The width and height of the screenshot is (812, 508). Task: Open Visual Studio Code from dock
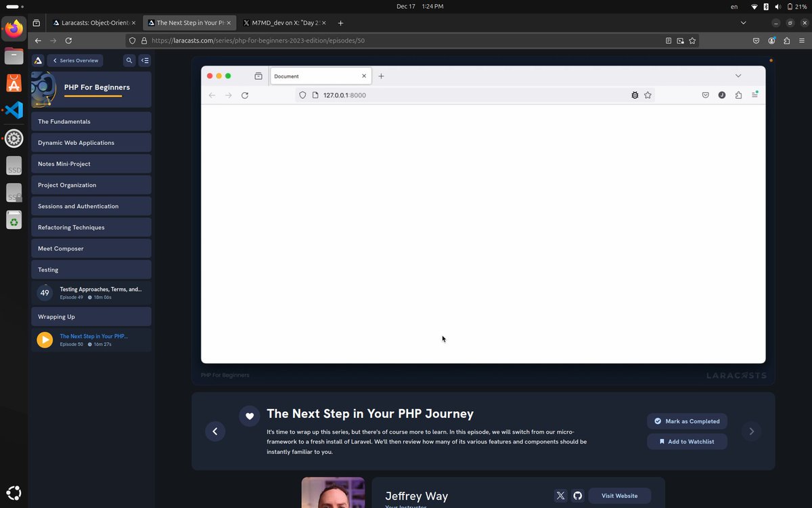coord(14,110)
